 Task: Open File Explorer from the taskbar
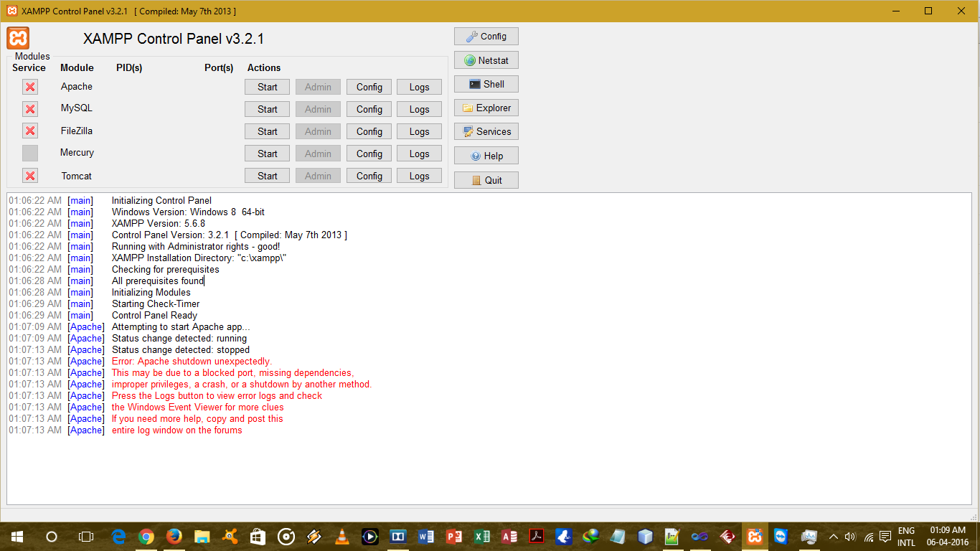point(202,537)
